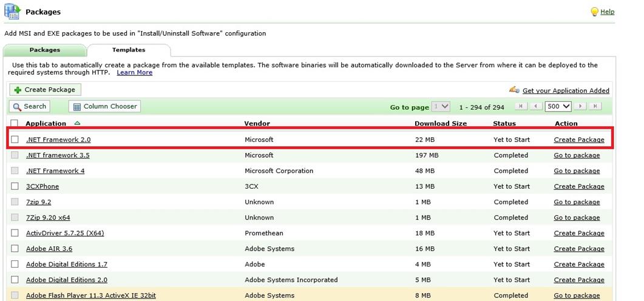Screen dimensions: 644x301
Task: Click the disabled checkbox for 7zip 9.2
Action: 15,201
